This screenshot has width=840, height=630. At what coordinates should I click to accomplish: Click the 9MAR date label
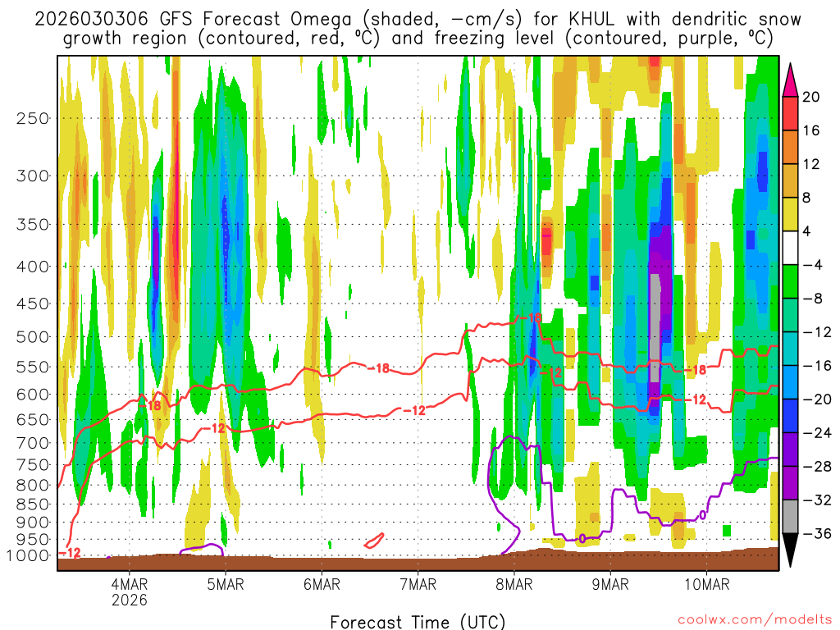click(x=610, y=584)
